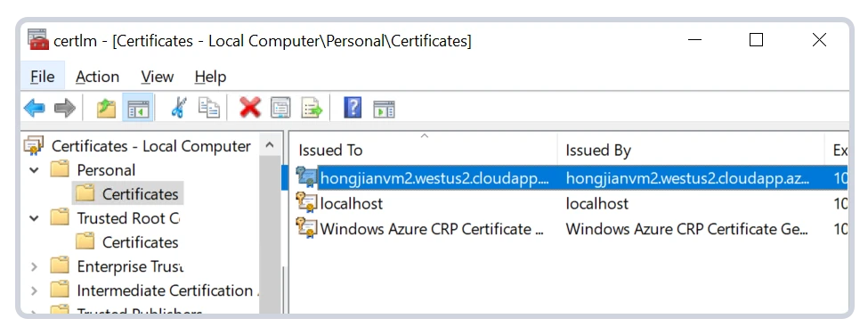Minimize the certlm window
The image size is (868, 335).
[695, 40]
